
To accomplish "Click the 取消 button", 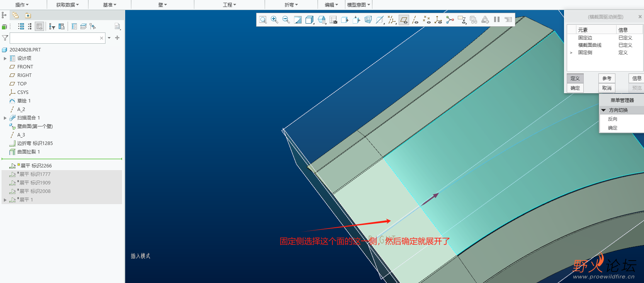I will coord(607,88).
